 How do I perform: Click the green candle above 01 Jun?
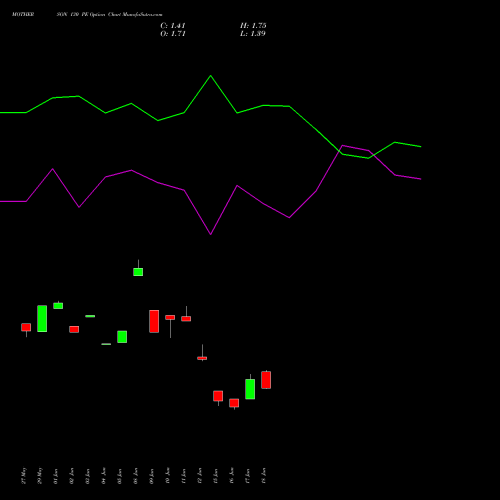[x=58, y=306]
